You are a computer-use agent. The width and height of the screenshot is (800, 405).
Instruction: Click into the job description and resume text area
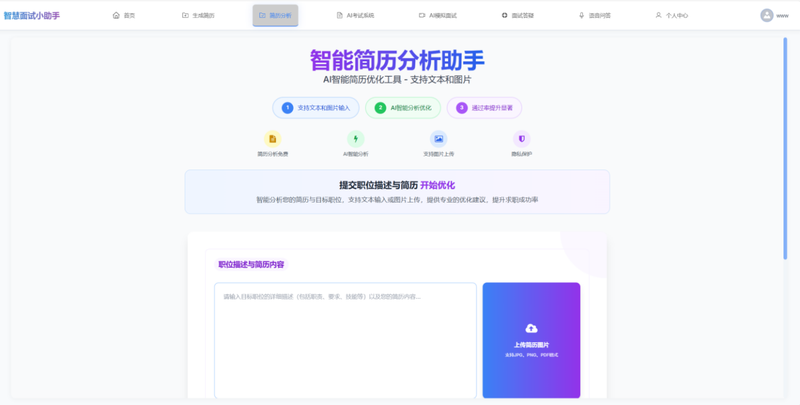(x=345, y=340)
